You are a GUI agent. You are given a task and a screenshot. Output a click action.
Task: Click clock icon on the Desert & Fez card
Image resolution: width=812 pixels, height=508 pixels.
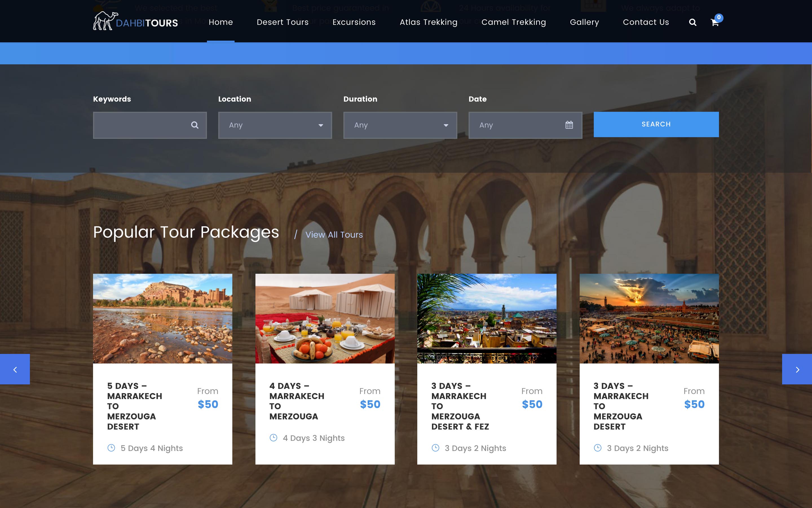(x=435, y=448)
